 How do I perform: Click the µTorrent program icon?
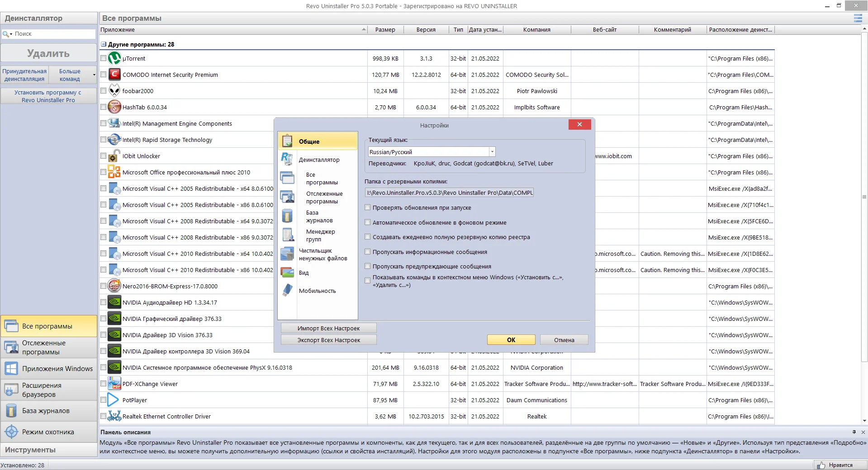click(114, 58)
